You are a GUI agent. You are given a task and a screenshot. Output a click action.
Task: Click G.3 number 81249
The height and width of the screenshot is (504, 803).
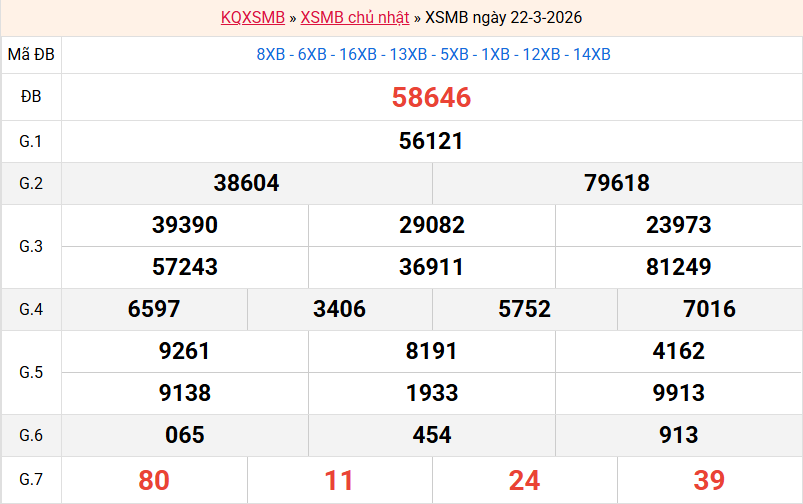point(678,267)
